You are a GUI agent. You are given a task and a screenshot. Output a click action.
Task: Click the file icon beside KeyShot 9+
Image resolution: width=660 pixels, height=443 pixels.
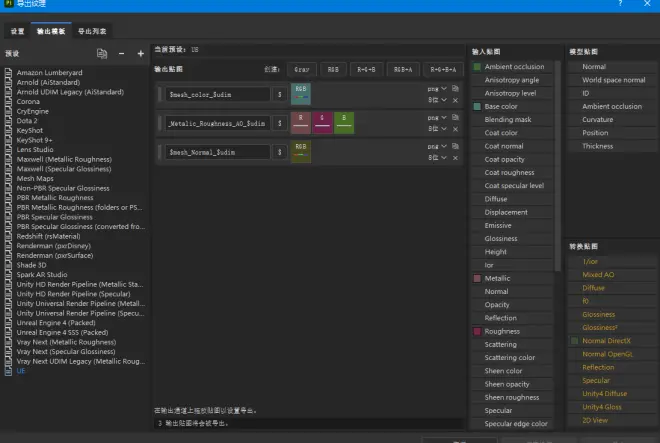[8, 140]
